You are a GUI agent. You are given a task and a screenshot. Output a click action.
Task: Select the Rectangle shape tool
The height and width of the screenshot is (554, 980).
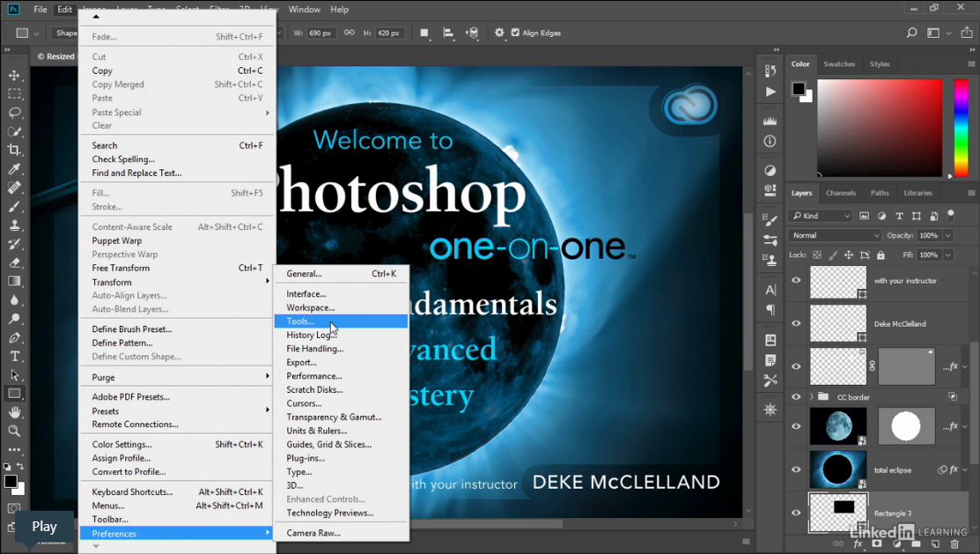coord(14,394)
